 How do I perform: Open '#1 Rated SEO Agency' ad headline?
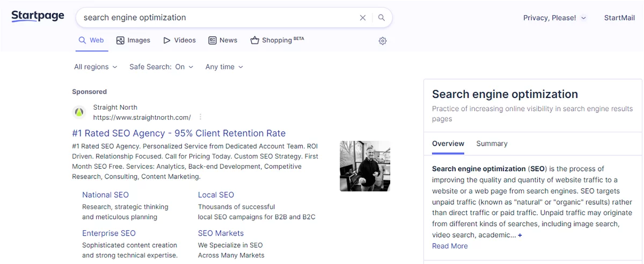click(x=179, y=133)
